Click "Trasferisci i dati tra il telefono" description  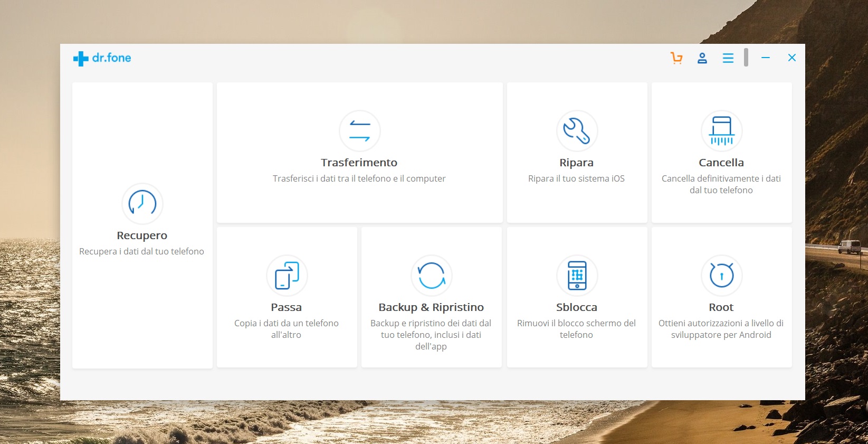click(359, 178)
